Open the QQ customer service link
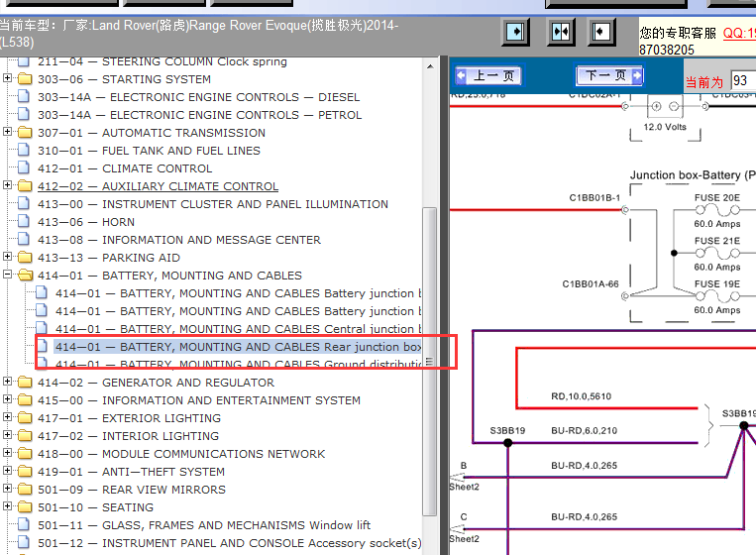Viewport: 756px width, 555px height. click(x=739, y=34)
